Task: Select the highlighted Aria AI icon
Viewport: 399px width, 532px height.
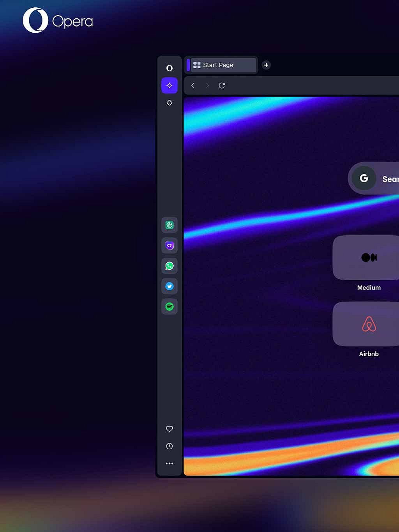Action: click(x=169, y=85)
